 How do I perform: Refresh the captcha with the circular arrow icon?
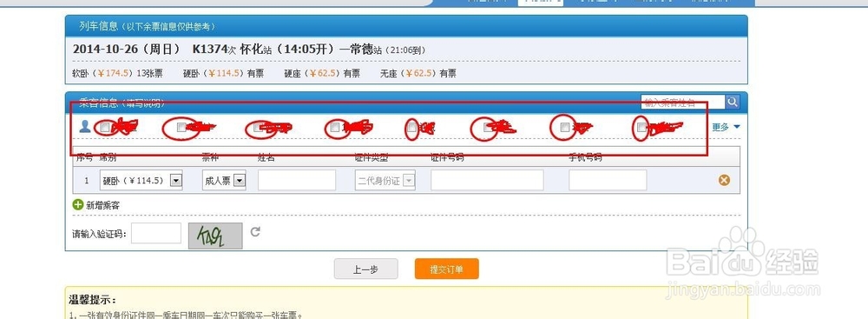[x=254, y=232]
